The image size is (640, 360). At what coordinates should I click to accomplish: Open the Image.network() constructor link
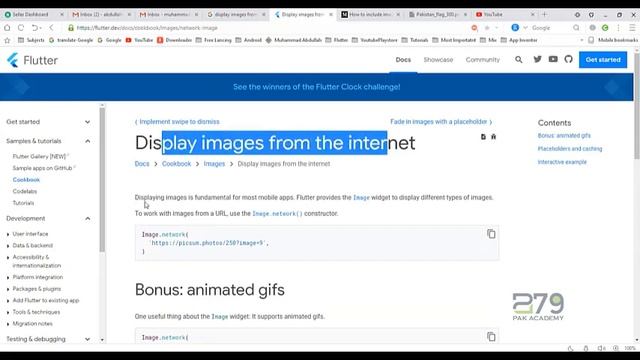(278, 213)
